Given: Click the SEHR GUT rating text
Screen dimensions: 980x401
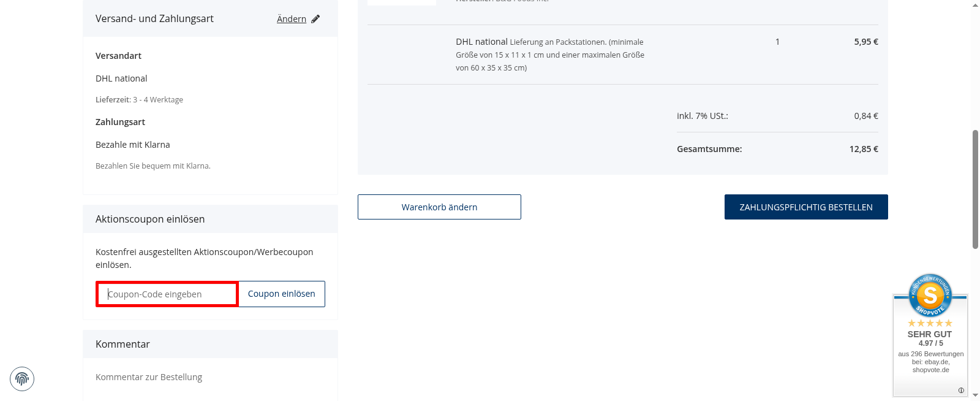Looking at the screenshot, I should [930, 334].
